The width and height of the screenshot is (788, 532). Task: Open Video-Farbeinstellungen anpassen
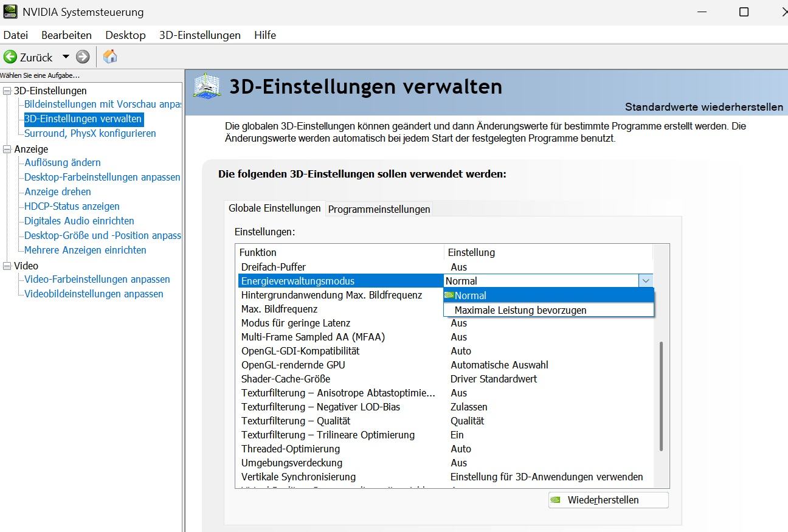click(97, 279)
